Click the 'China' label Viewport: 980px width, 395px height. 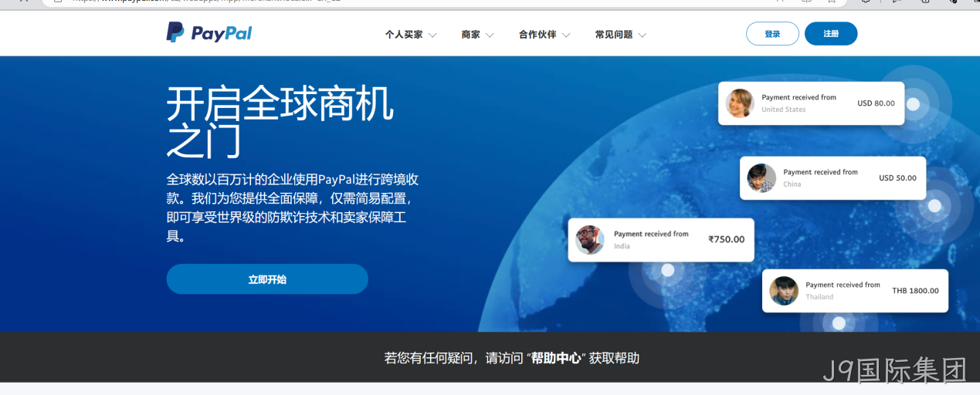pos(792,184)
